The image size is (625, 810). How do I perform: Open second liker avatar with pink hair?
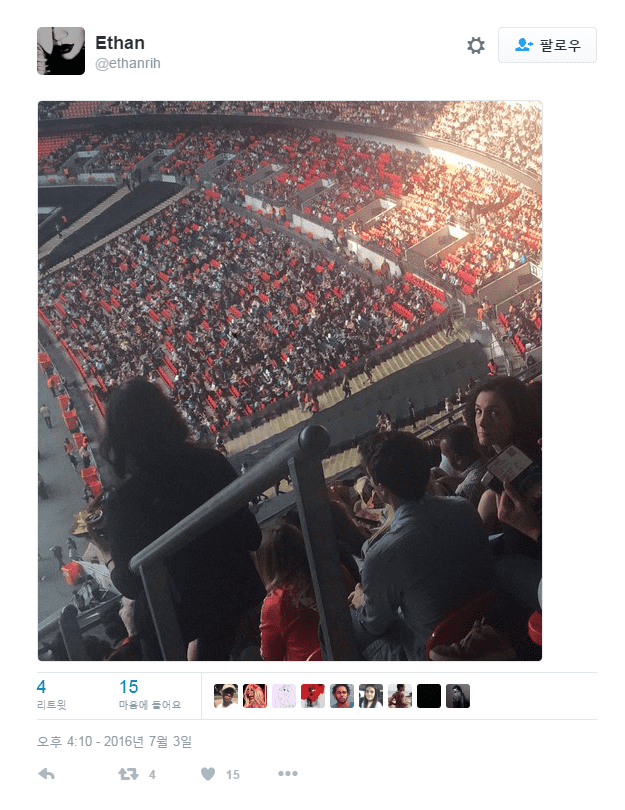(255, 696)
